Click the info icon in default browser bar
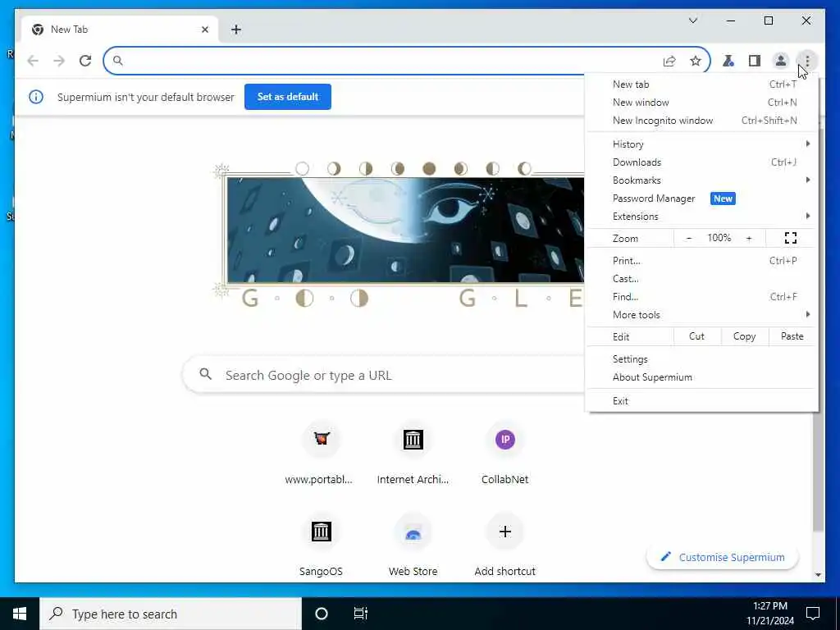This screenshot has width=840, height=630. [36, 97]
